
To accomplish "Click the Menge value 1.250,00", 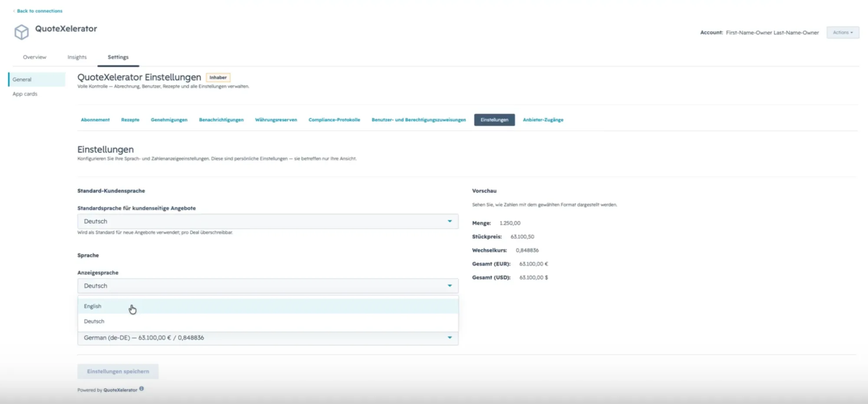I will tap(510, 223).
